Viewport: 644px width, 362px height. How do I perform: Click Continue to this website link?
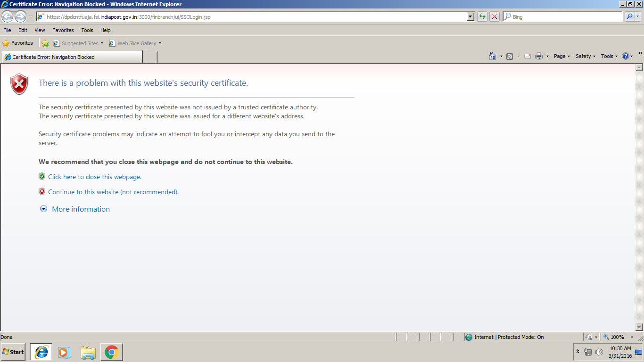(x=113, y=192)
